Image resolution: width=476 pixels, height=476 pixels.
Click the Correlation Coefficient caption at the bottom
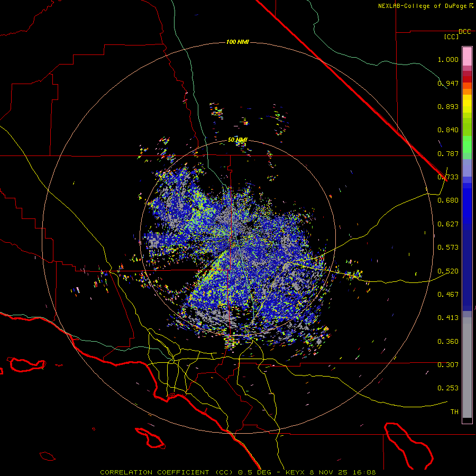pos(238,472)
